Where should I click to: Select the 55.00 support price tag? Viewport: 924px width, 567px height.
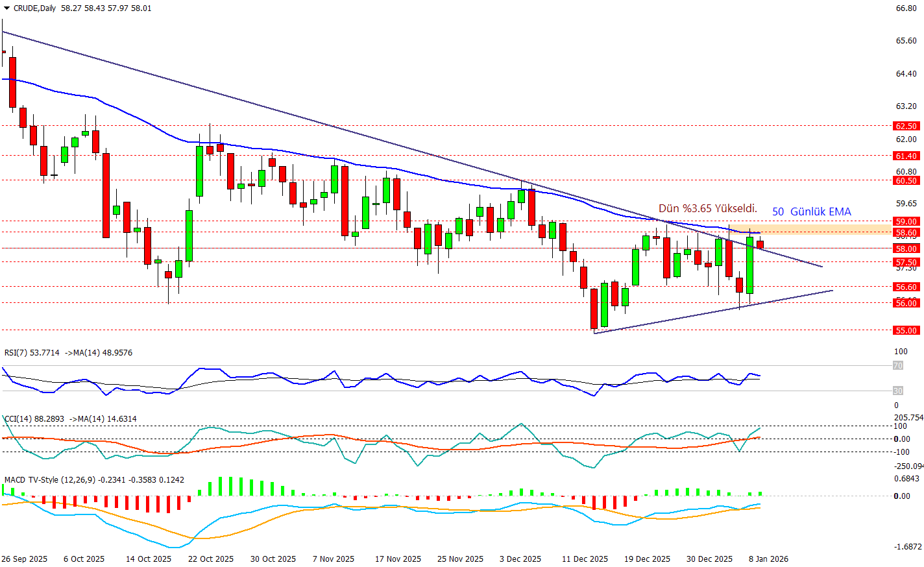click(906, 331)
